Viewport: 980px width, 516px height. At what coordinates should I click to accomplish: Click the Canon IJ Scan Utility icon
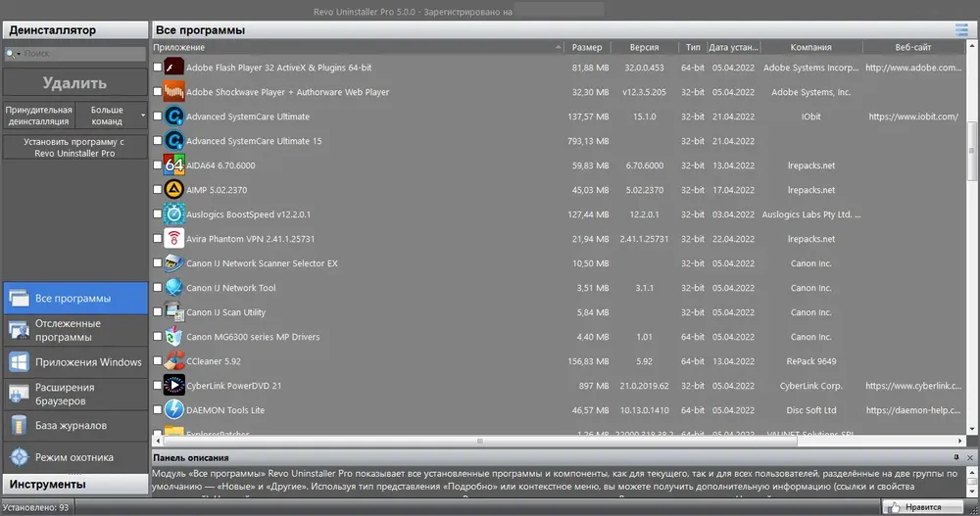(173, 311)
